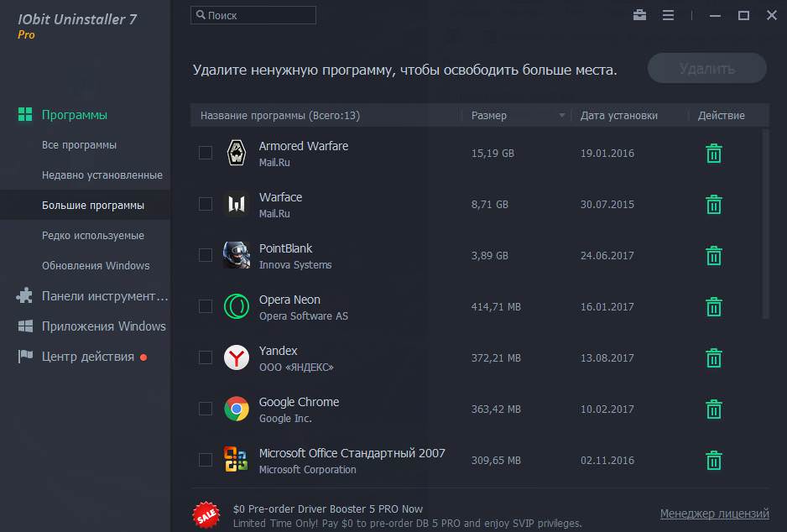Image resolution: width=787 pixels, height=532 pixels.
Task: Open Панели инструментов section
Action: click(105, 296)
